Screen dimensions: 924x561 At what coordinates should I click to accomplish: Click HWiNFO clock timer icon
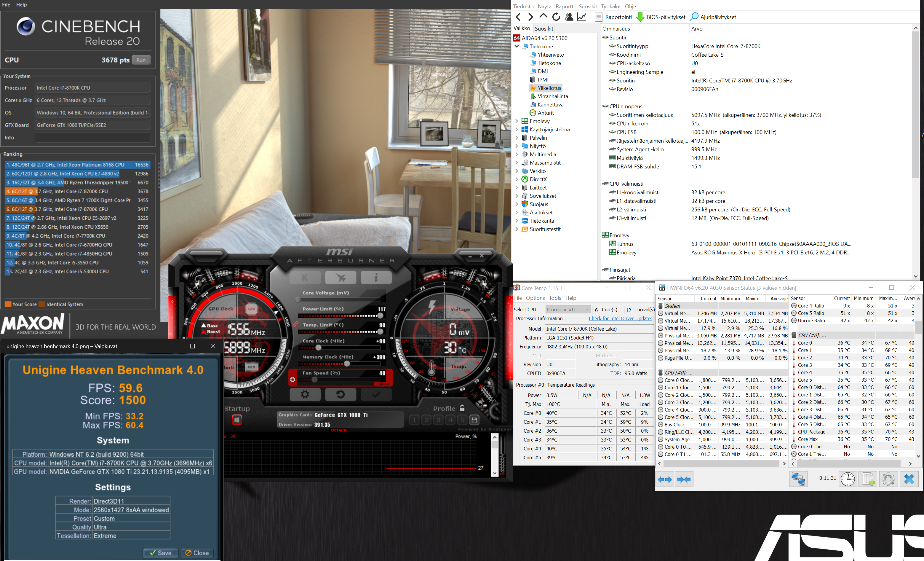848,479
